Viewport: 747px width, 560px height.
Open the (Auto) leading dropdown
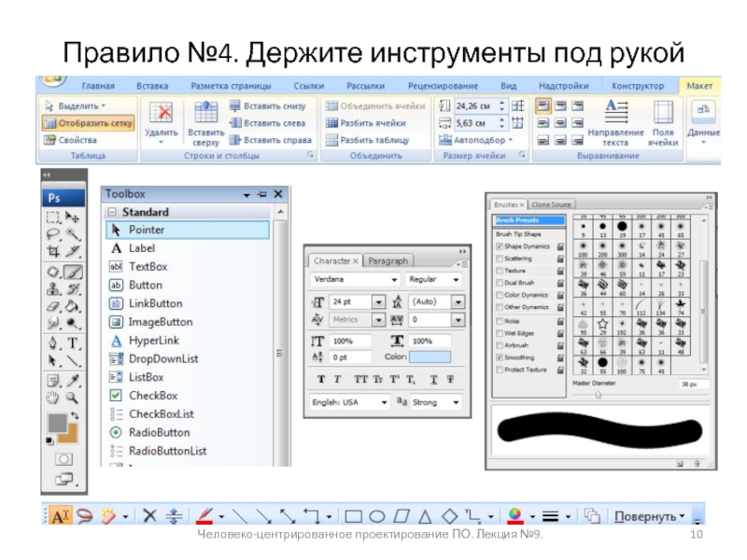(458, 301)
